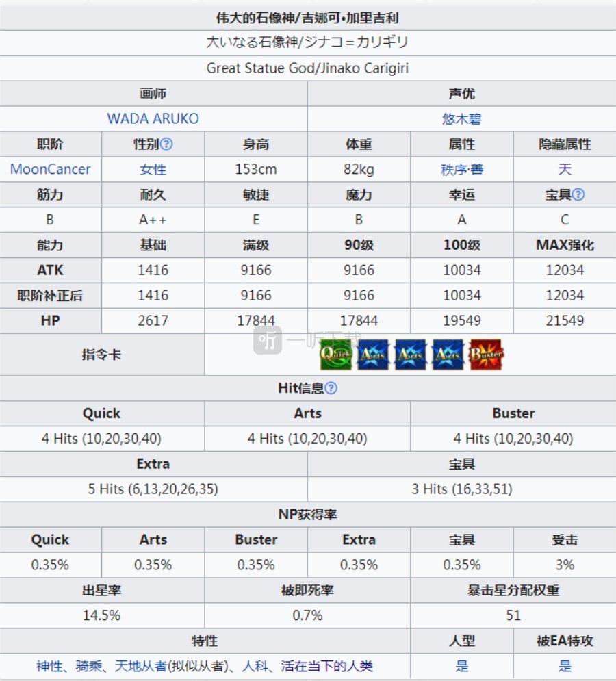Open the 女性 gender link
This screenshot has width=616, height=681.
coord(153,169)
